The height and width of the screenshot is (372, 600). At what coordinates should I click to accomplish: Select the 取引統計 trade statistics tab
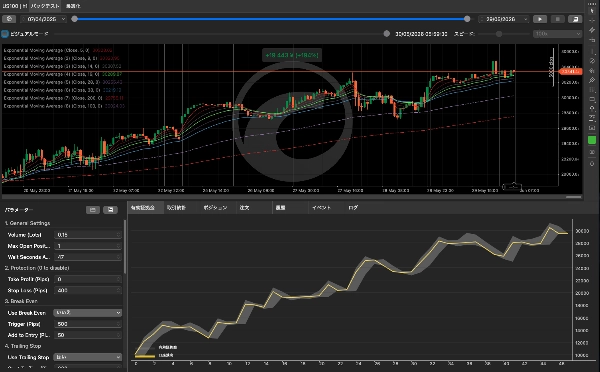(176, 207)
